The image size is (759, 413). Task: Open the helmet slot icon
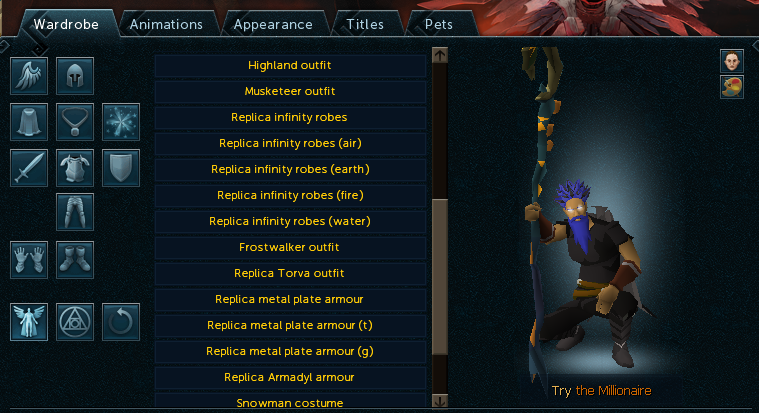[75, 76]
